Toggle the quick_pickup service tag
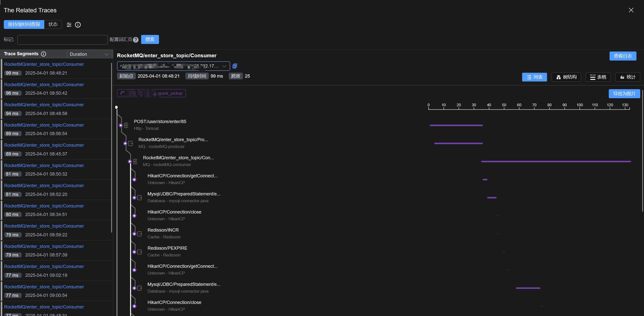 click(x=151, y=93)
